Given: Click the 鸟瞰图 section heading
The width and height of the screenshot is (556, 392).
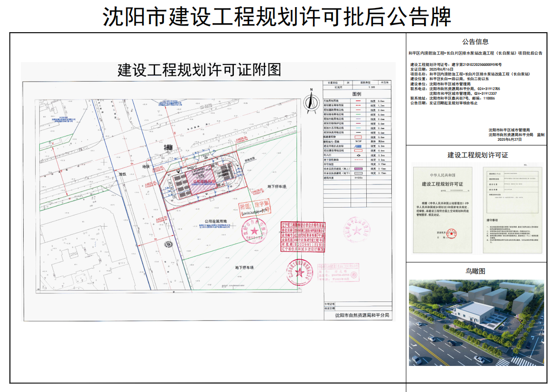Looking at the screenshot, I should pos(476,271).
